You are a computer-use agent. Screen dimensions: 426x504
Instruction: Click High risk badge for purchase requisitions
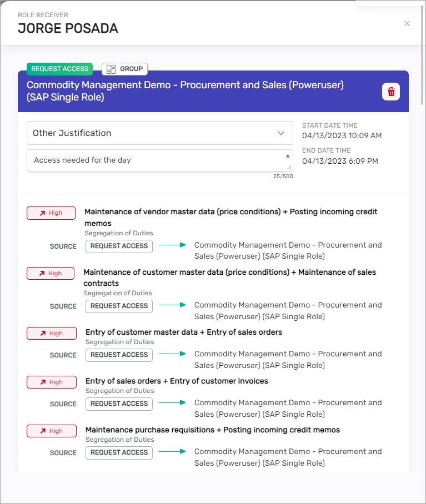tap(51, 431)
